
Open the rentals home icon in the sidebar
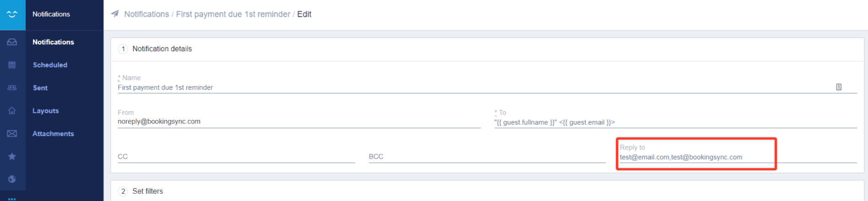click(x=12, y=110)
